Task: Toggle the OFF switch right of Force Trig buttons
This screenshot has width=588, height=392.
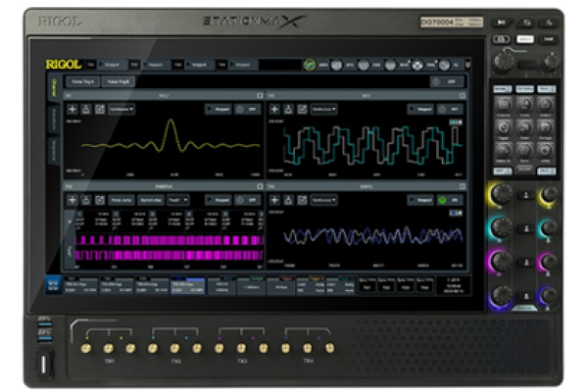Action: click(x=449, y=82)
